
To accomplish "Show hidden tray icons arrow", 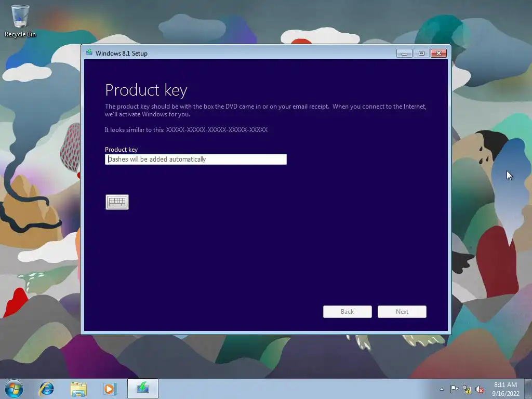I will (442, 389).
